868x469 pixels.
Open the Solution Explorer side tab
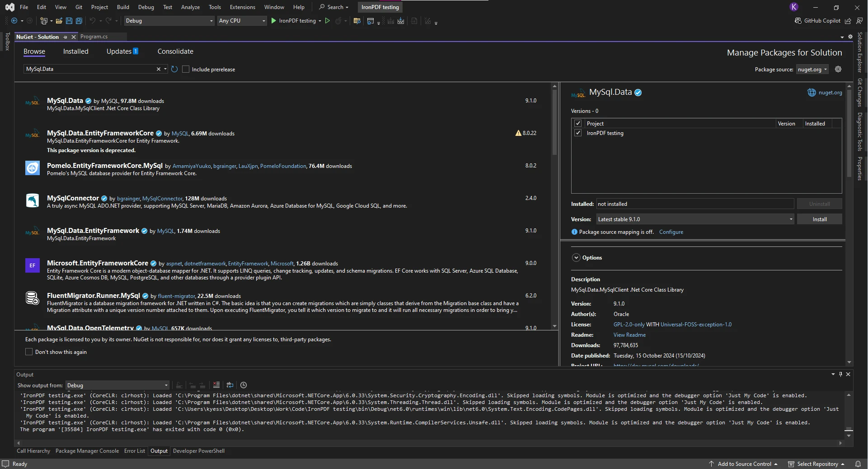click(860, 53)
